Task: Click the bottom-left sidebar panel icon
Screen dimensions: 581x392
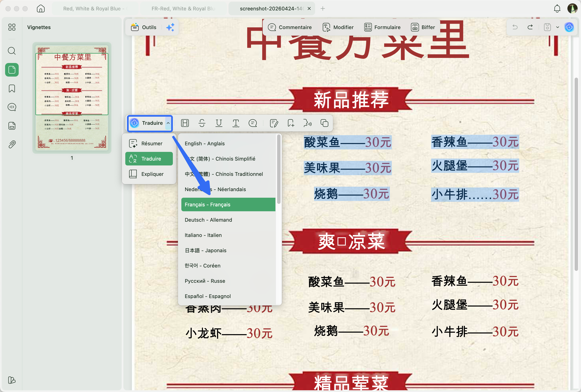Action: (12, 380)
